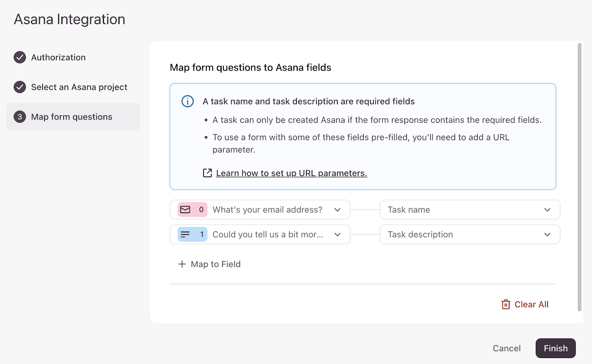Click the step 3 number badge

(x=20, y=117)
